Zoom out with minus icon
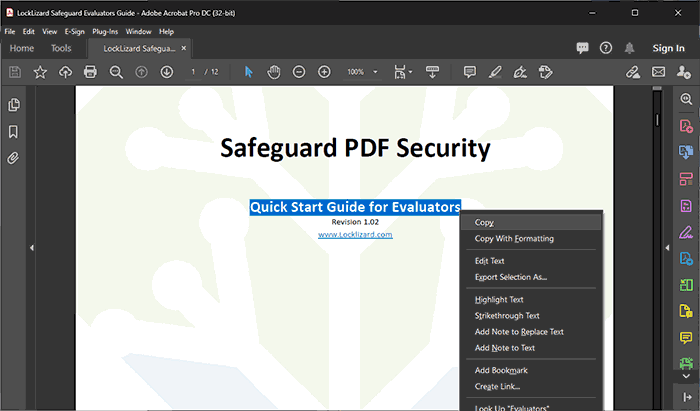Image resolution: width=700 pixels, height=411 pixels. pyautogui.click(x=299, y=72)
